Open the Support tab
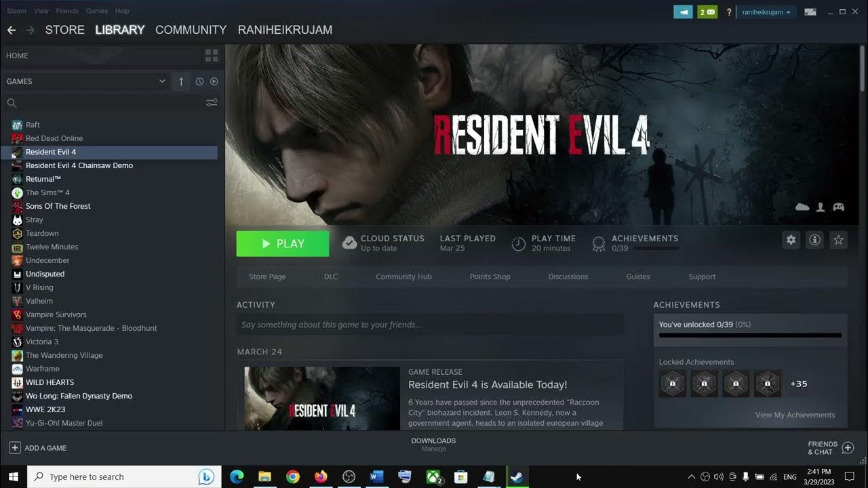Image resolution: width=868 pixels, height=488 pixels. [x=702, y=277]
